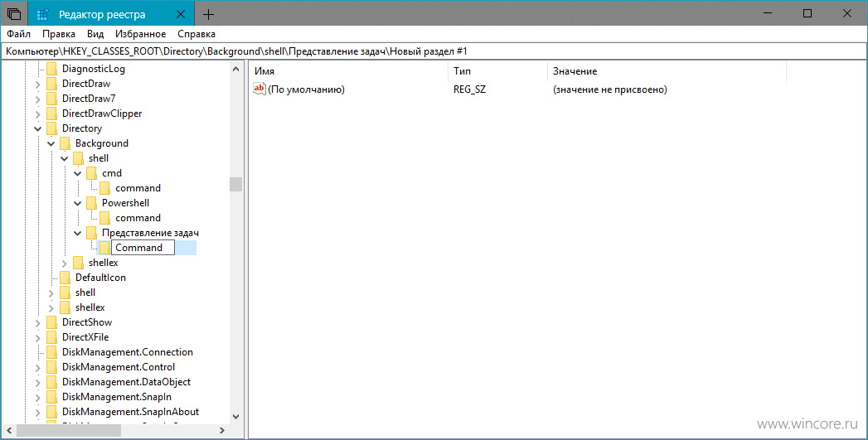Click the horizontal scrollbar thumb in tree
Viewport: 868px width, 440px height.
pyautogui.click(x=69, y=430)
